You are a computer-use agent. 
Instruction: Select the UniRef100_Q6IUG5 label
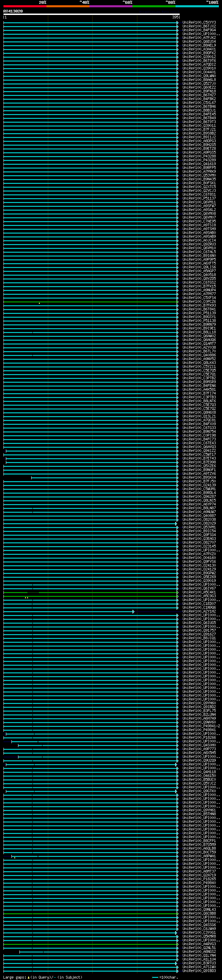(x=199, y=623)
